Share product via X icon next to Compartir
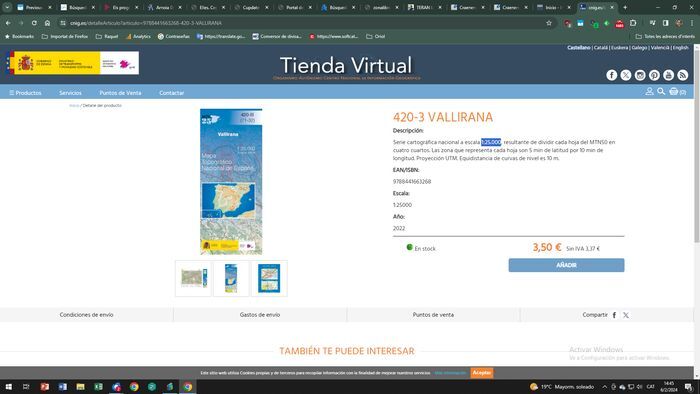 point(626,315)
